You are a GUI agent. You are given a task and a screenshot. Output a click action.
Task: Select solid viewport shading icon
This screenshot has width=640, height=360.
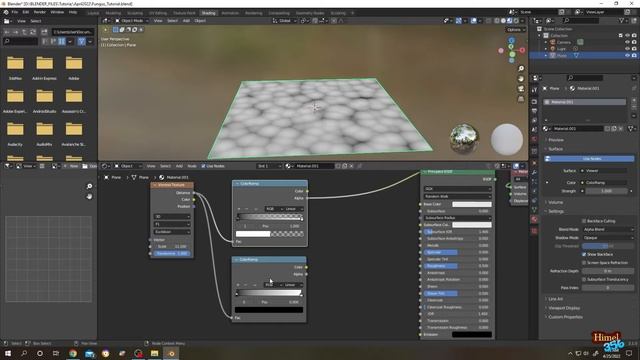tap(503, 20)
